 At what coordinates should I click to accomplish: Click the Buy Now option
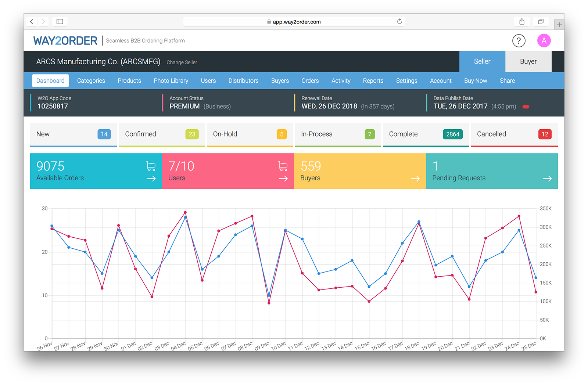tap(476, 80)
